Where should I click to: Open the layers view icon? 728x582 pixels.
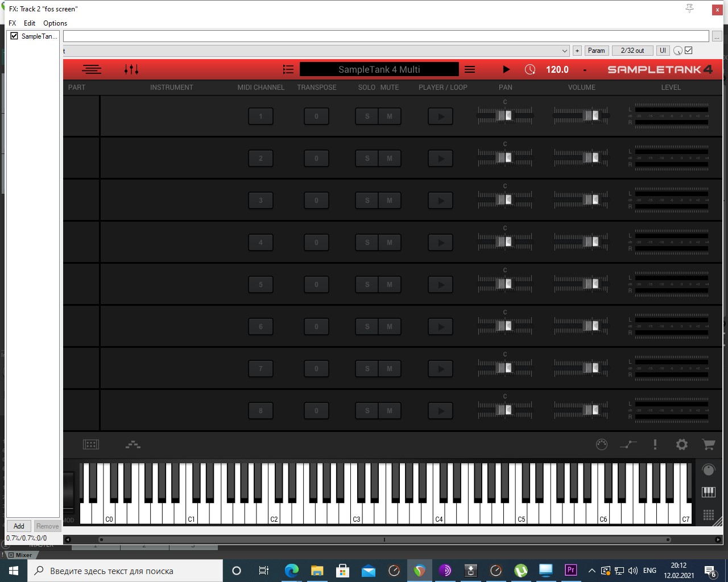pos(133,444)
